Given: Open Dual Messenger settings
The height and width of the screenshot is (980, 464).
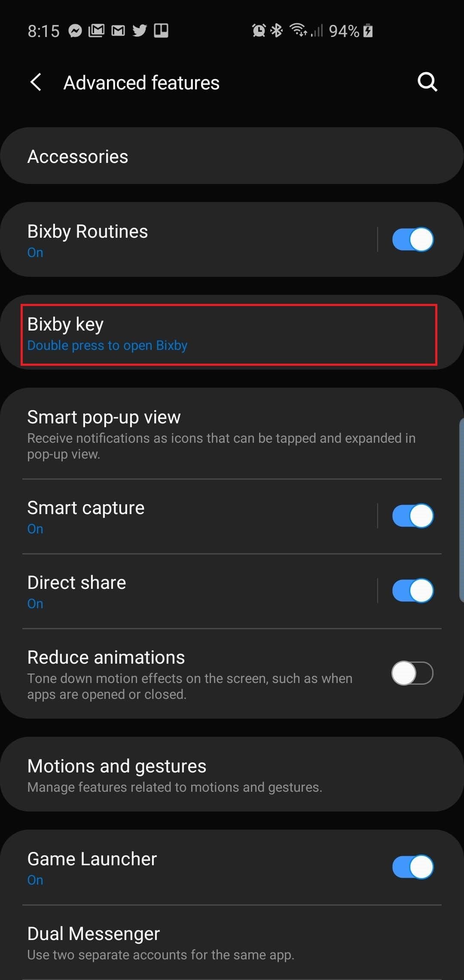Looking at the screenshot, I should (x=232, y=942).
